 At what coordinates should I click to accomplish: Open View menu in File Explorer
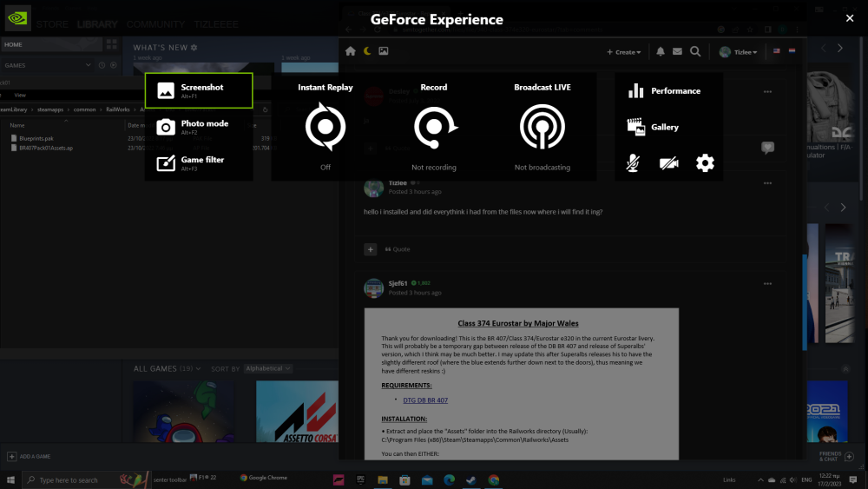click(20, 96)
